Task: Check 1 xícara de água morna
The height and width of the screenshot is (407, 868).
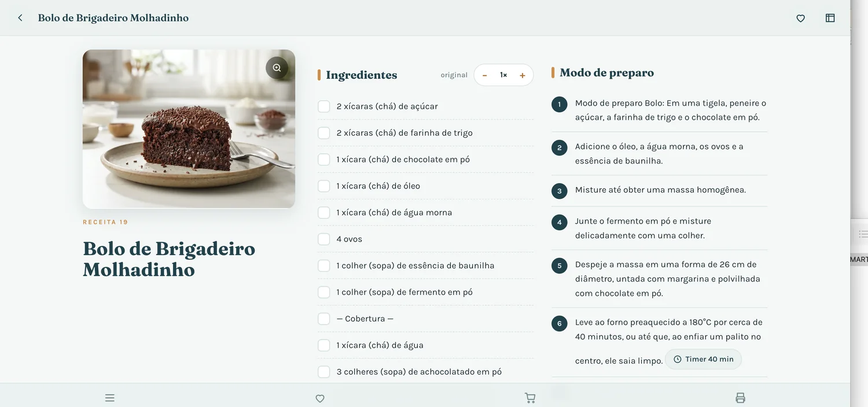Action: click(324, 213)
